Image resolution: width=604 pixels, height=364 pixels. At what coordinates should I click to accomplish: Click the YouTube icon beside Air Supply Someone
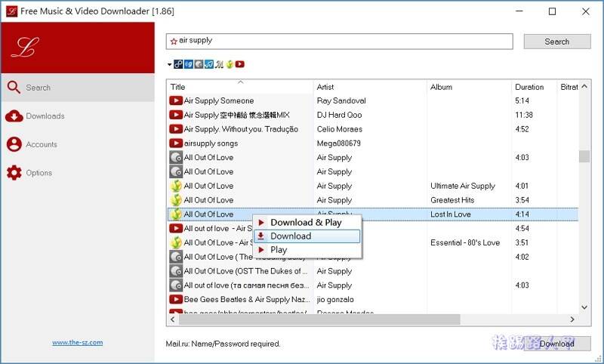pos(176,100)
